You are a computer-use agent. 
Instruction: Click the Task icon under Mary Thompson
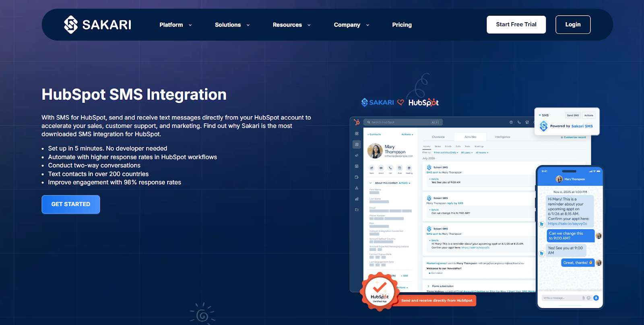click(400, 168)
